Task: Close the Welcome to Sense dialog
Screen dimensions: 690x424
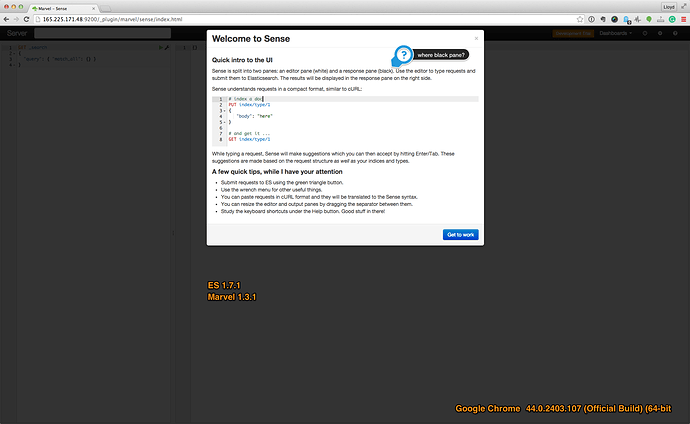Action: click(476, 39)
